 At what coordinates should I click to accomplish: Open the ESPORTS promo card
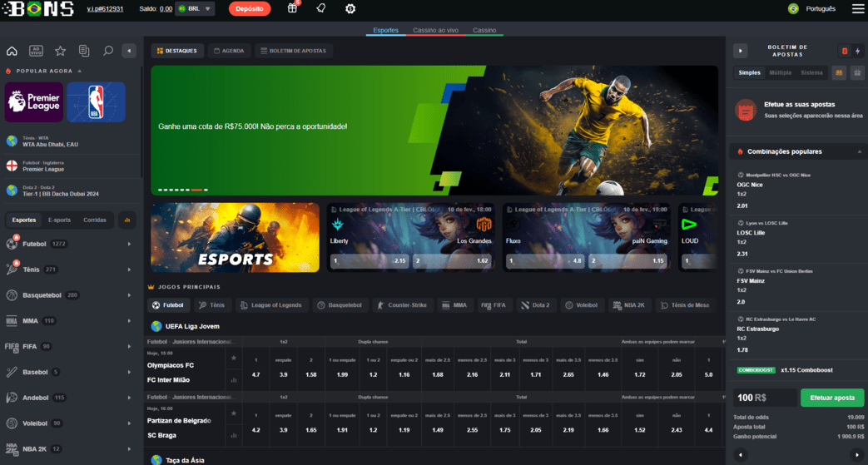pyautogui.click(x=236, y=237)
